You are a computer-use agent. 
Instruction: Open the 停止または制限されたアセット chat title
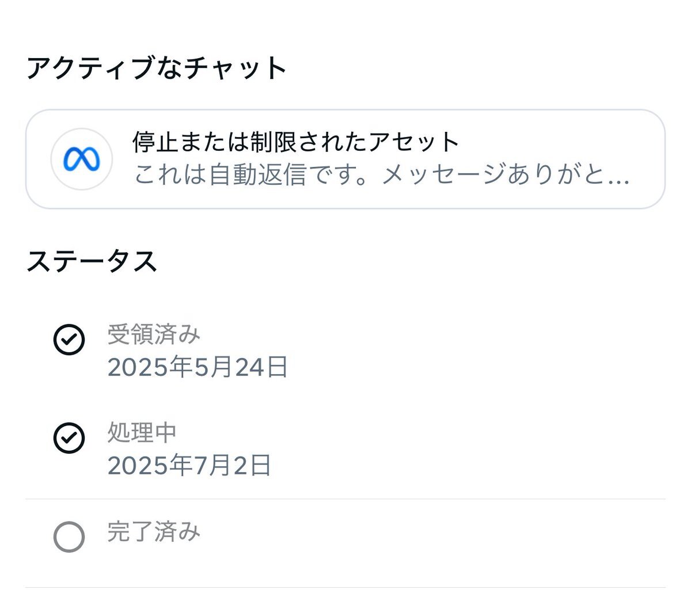(x=296, y=142)
